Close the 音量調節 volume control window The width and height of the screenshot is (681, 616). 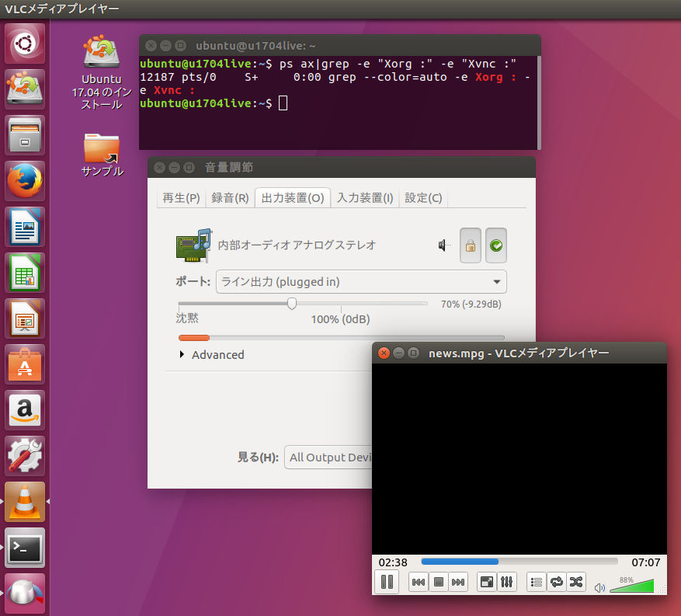pyautogui.click(x=159, y=167)
